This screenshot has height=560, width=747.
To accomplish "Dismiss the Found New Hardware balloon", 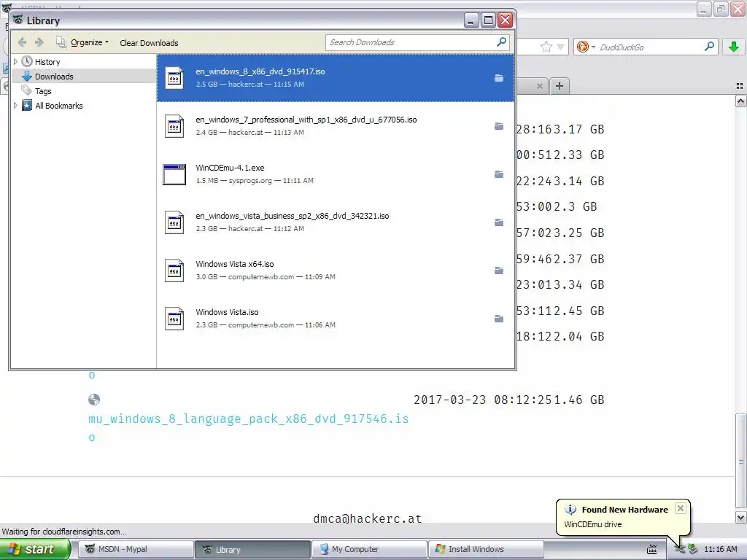I will [x=681, y=508].
